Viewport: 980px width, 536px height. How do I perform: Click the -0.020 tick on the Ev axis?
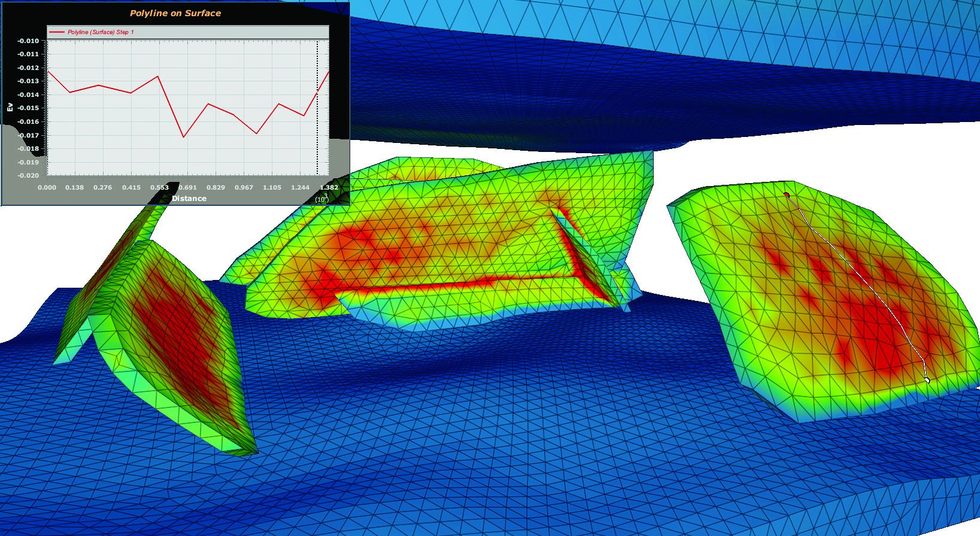[x=28, y=175]
